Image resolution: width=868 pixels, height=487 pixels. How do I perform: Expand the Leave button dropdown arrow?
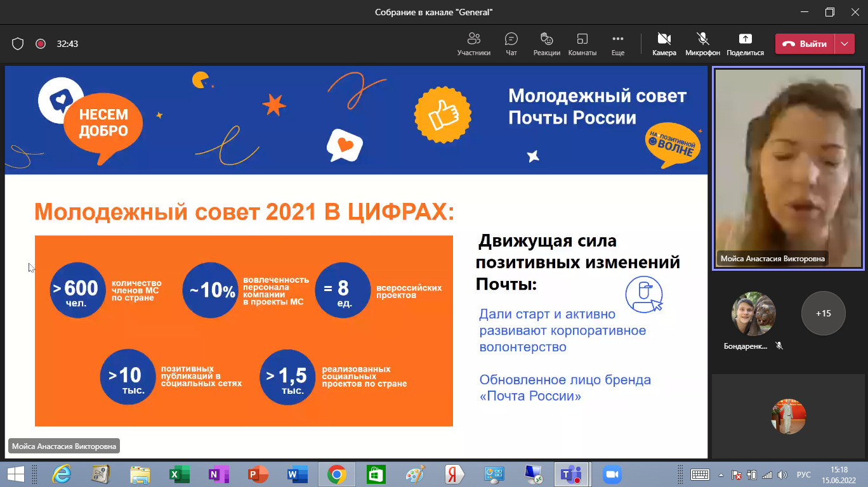[845, 44]
